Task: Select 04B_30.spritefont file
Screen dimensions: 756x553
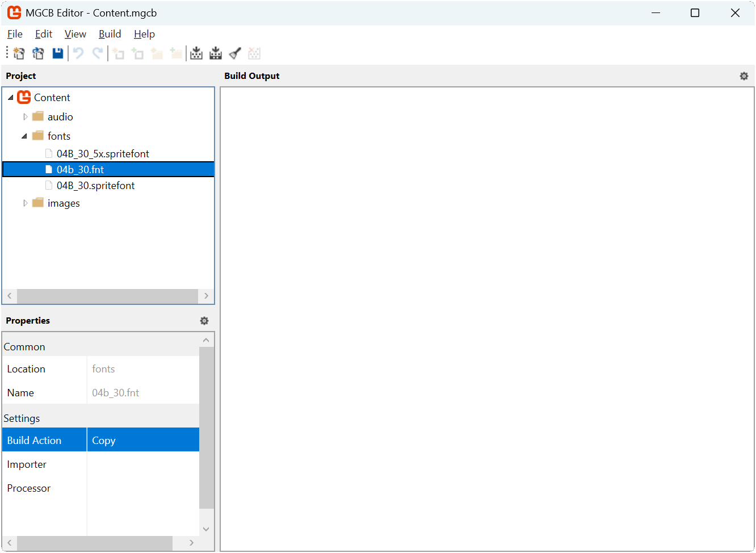Action: (95, 186)
